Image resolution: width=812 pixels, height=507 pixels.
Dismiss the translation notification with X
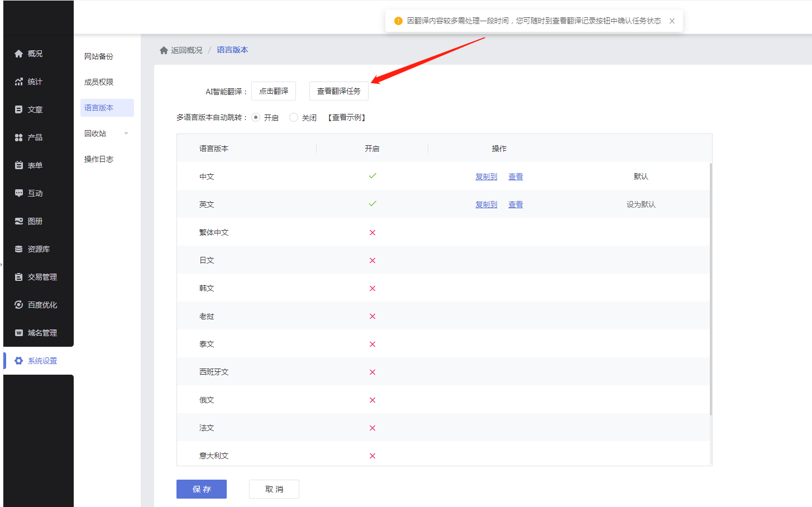[672, 21]
